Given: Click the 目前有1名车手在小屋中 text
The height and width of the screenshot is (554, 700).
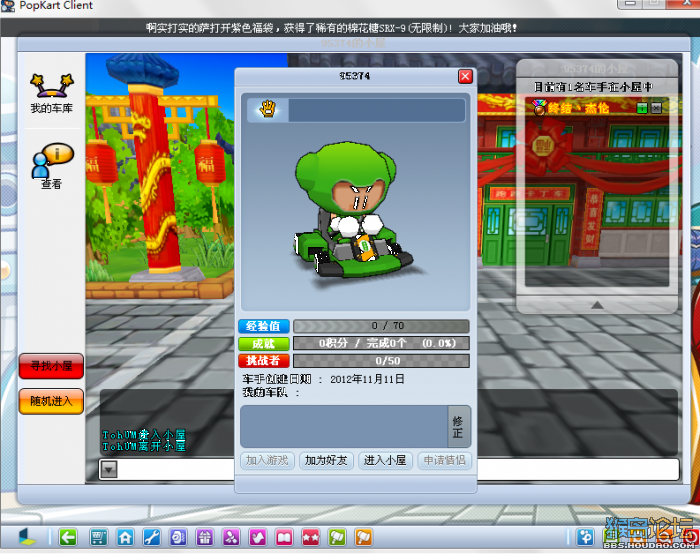Looking at the screenshot, I should 593,87.
